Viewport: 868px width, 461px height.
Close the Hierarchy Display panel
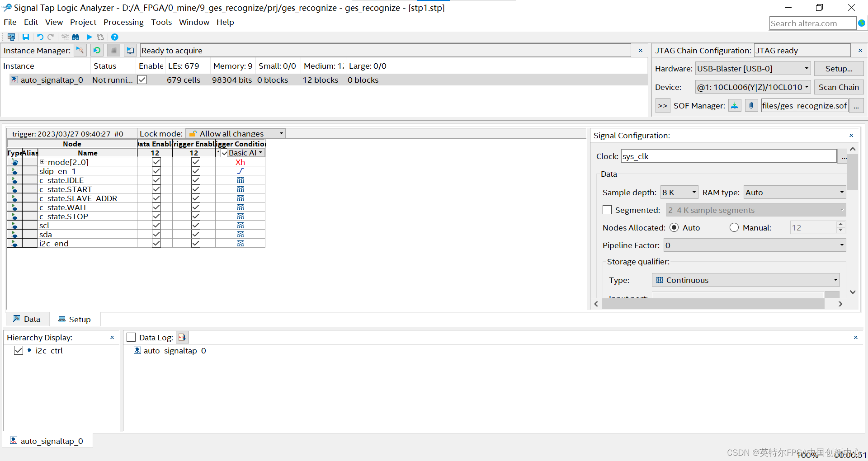coord(112,338)
